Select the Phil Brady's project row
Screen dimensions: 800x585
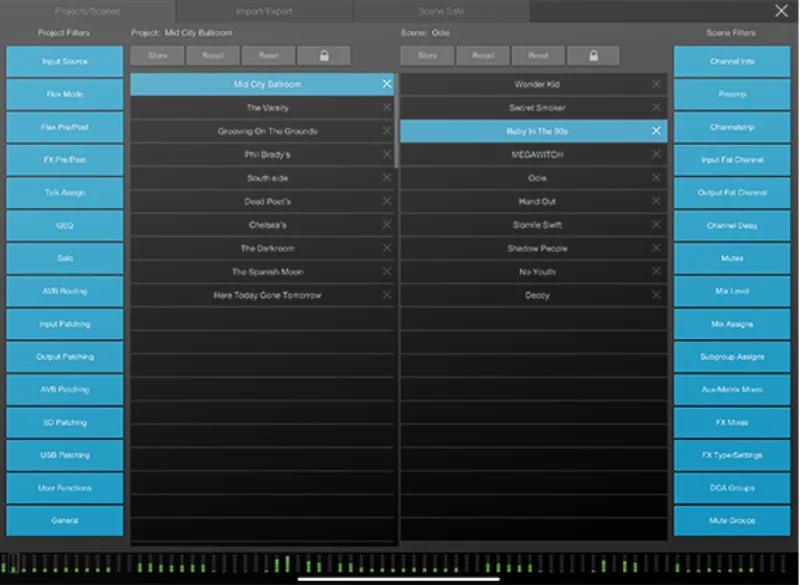pyautogui.click(x=262, y=155)
